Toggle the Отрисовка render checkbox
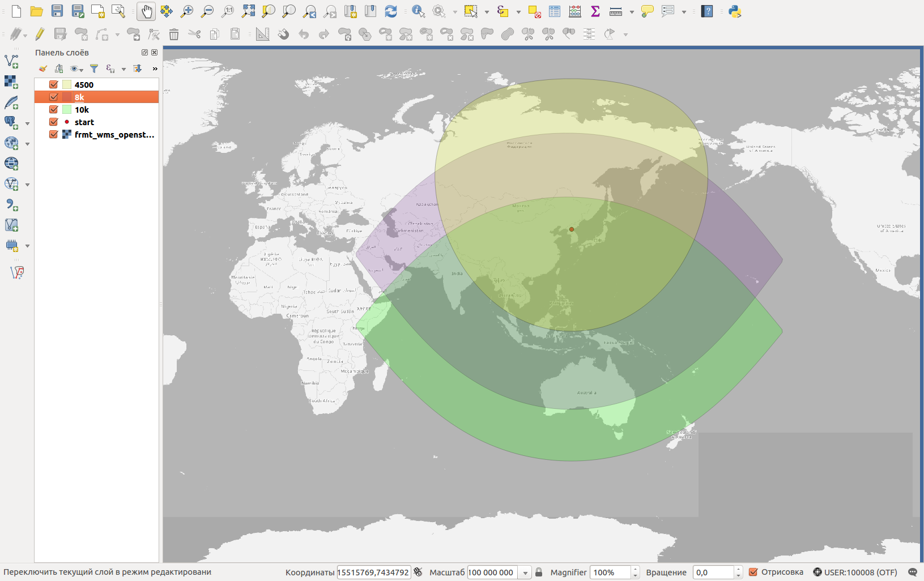The width and height of the screenshot is (924, 581). pos(753,572)
